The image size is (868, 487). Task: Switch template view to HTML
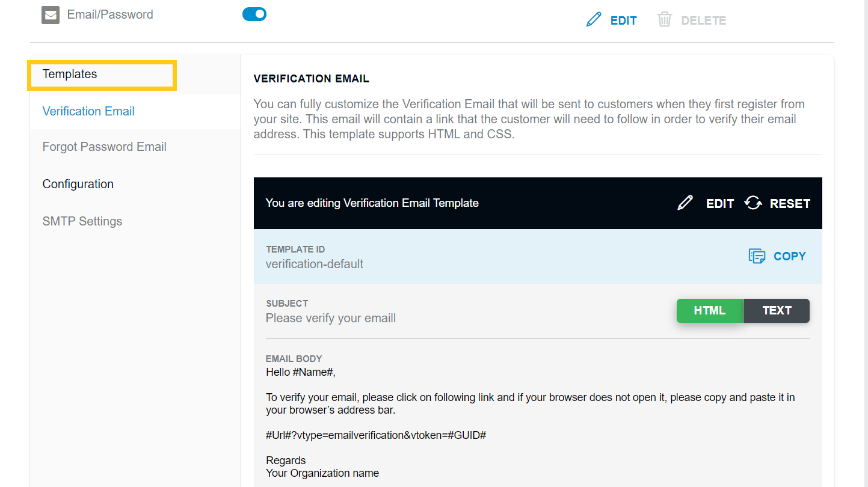(709, 310)
